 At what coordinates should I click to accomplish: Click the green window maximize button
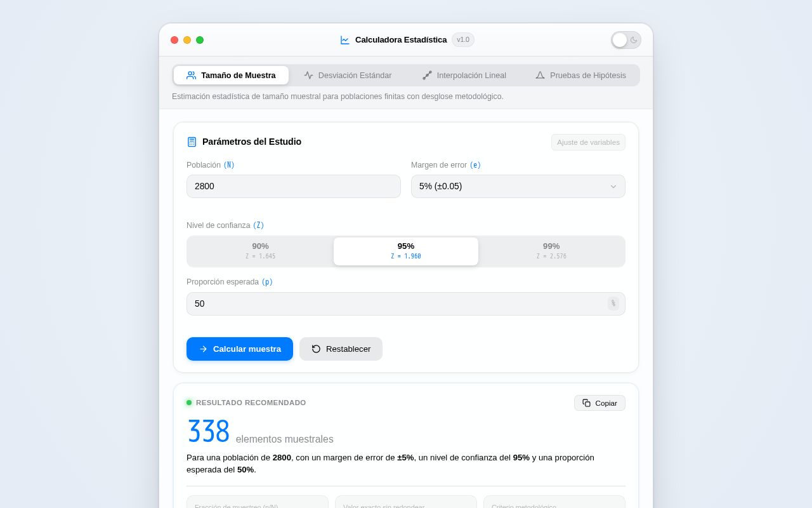click(200, 40)
